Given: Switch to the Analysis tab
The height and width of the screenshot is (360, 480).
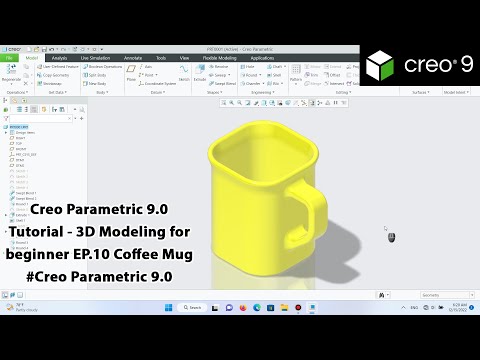Looking at the screenshot, I should (x=59, y=58).
